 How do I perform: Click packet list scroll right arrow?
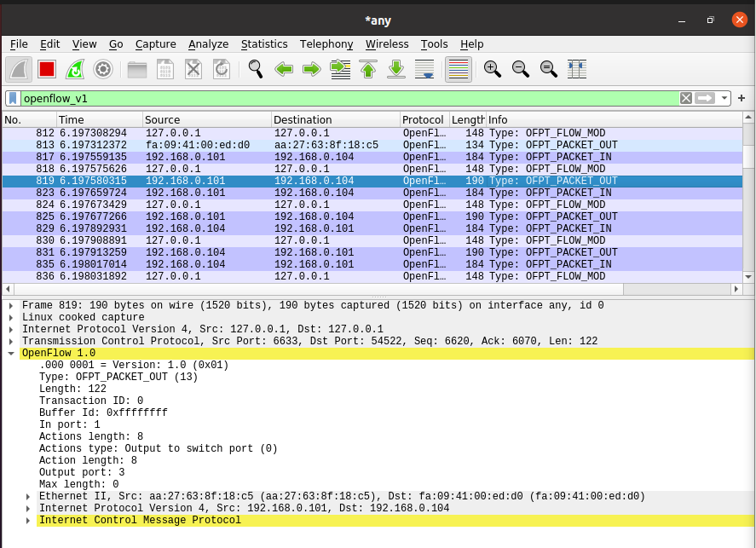(736, 289)
